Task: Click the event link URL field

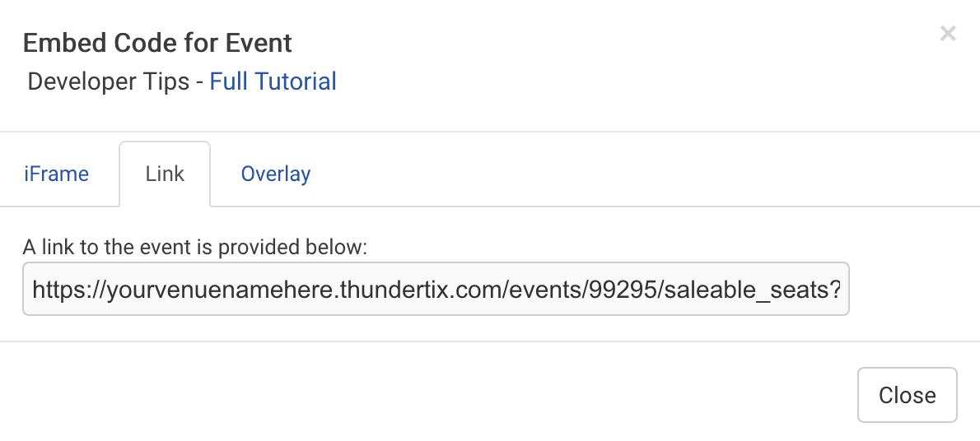Action: [436, 289]
